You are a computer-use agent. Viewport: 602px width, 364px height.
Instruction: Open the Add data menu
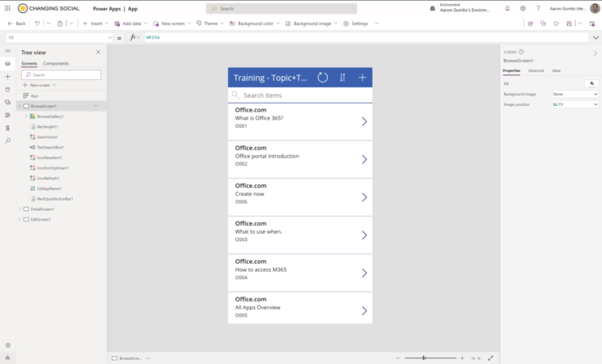[x=131, y=23]
